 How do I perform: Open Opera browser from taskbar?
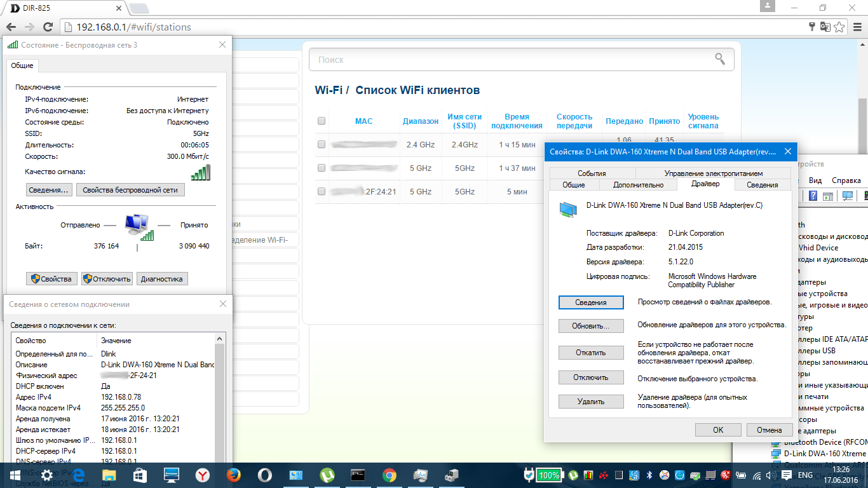pyautogui.click(x=265, y=475)
